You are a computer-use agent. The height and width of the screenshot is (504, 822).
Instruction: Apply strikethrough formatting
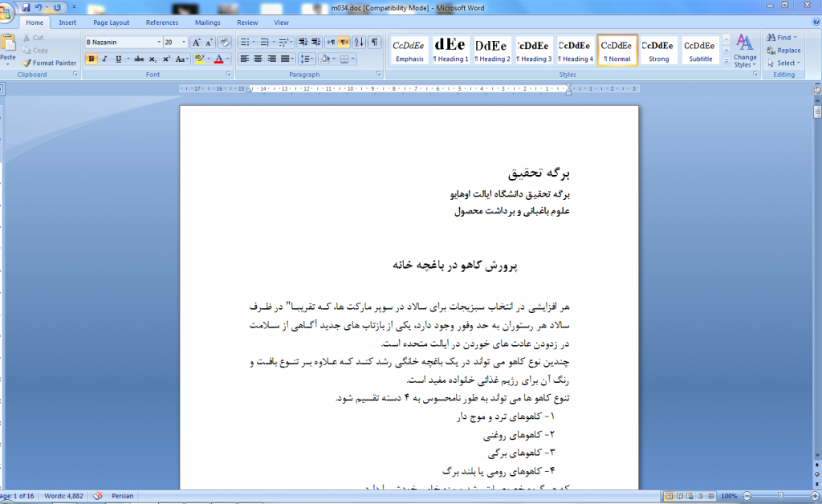(x=139, y=59)
